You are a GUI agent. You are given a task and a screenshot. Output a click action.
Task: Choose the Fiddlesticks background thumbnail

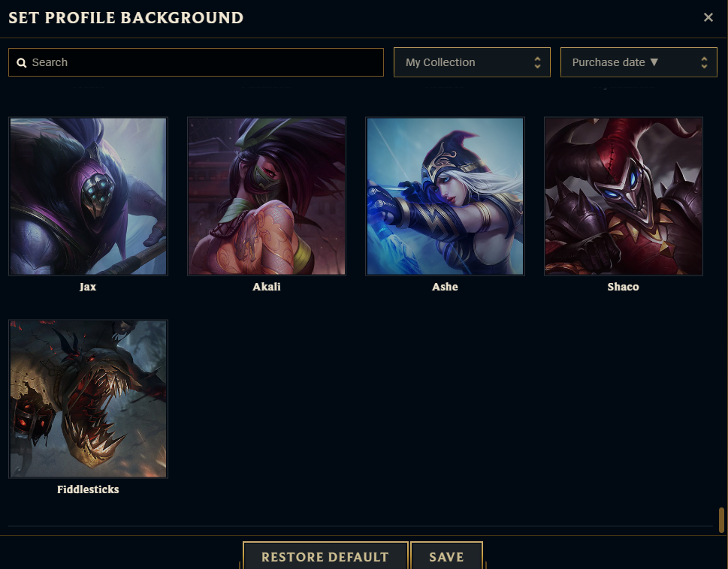click(x=88, y=399)
